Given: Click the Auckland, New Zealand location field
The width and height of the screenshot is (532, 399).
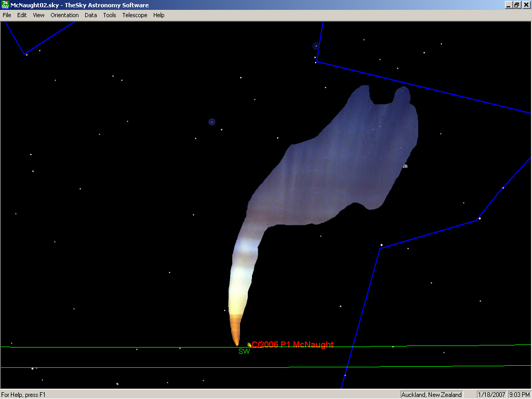Looking at the screenshot, I should pos(432,395).
